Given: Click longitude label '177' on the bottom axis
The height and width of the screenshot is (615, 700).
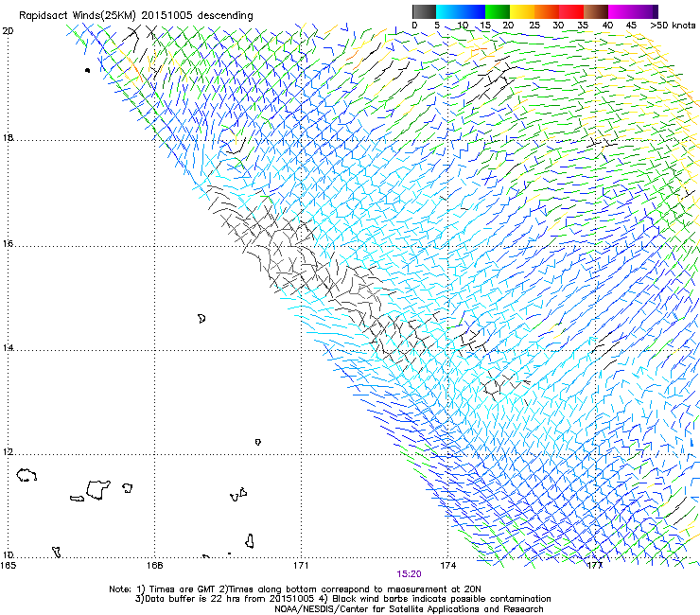Looking at the screenshot, I should coord(595,566).
